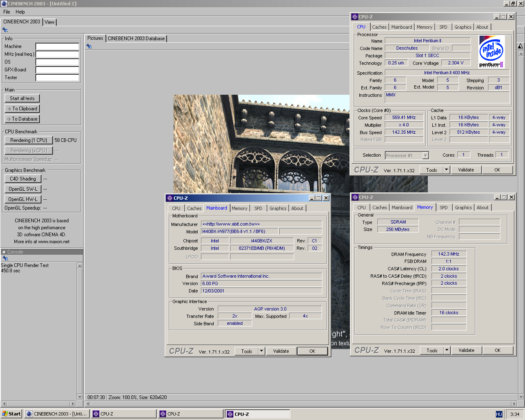The width and height of the screenshot is (525, 420).
Task: Select the Pictures tab
Action: pos(95,38)
